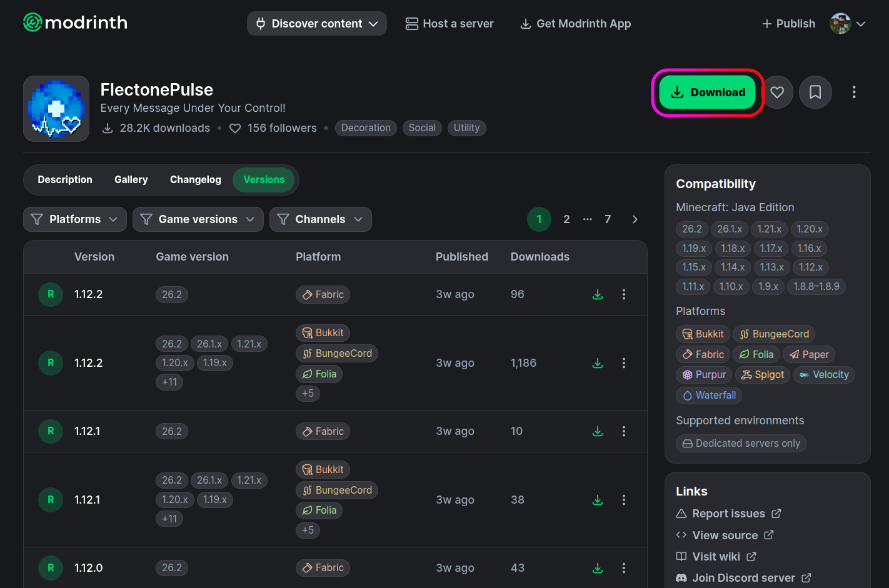This screenshot has height=588, width=889.
Task: Expand the Discover content menu
Action: click(317, 24)
